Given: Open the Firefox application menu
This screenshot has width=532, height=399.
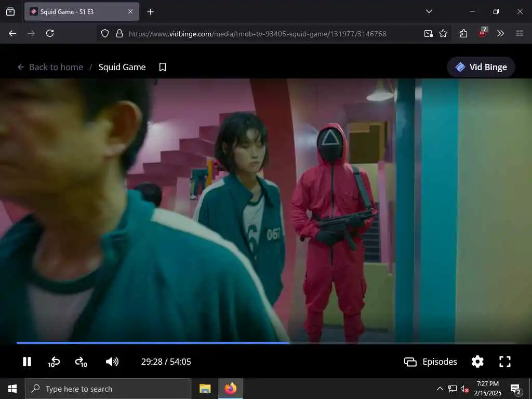Looking at the screenshot, I should click(520, 33).
